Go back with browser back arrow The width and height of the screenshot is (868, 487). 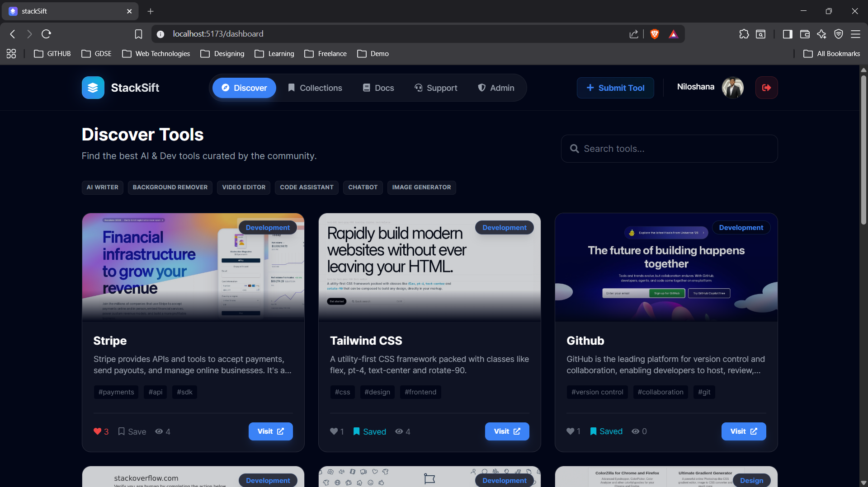(13, 34)
